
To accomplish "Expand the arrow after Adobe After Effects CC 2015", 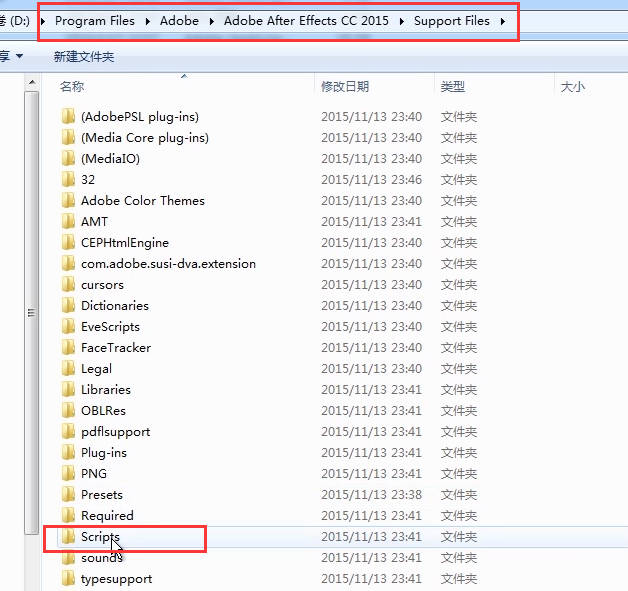I will [402, 21].
